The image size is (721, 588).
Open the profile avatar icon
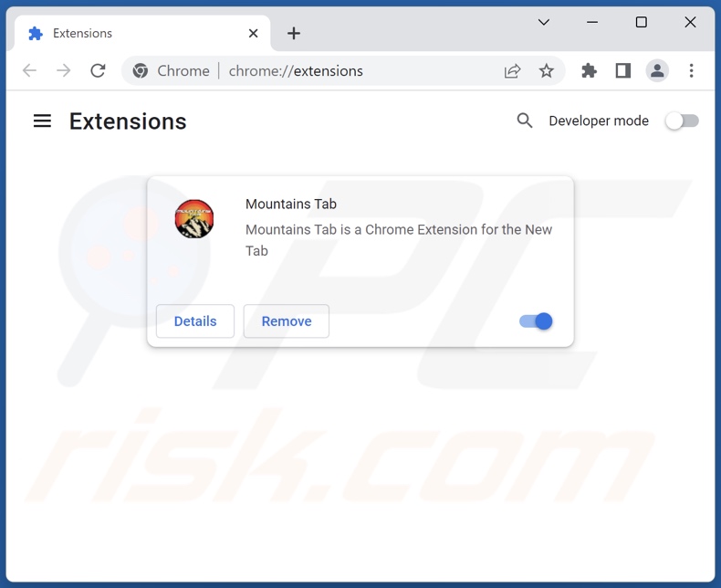657,71
